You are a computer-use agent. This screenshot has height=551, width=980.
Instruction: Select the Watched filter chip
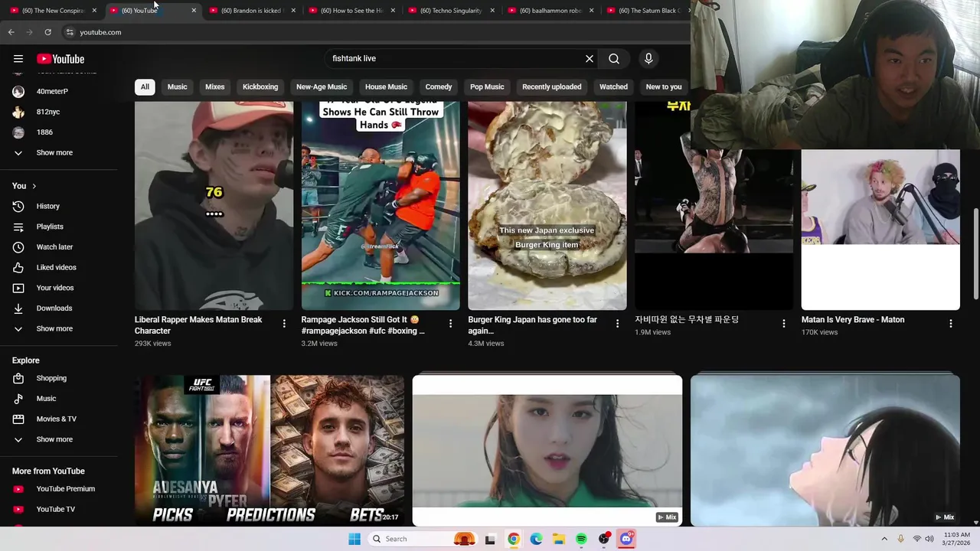pyautogui.click(x=613, y=86)
